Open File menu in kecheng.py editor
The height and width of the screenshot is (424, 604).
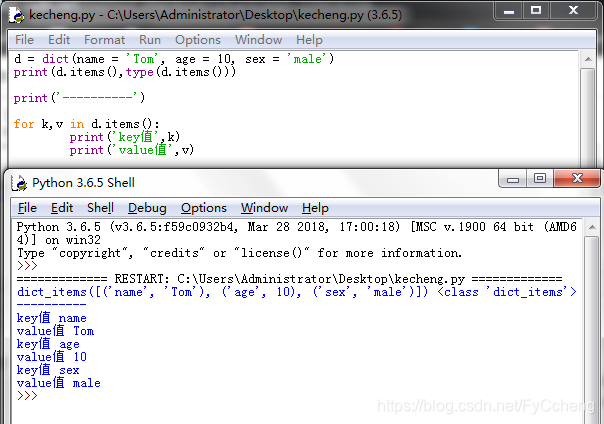24,40
